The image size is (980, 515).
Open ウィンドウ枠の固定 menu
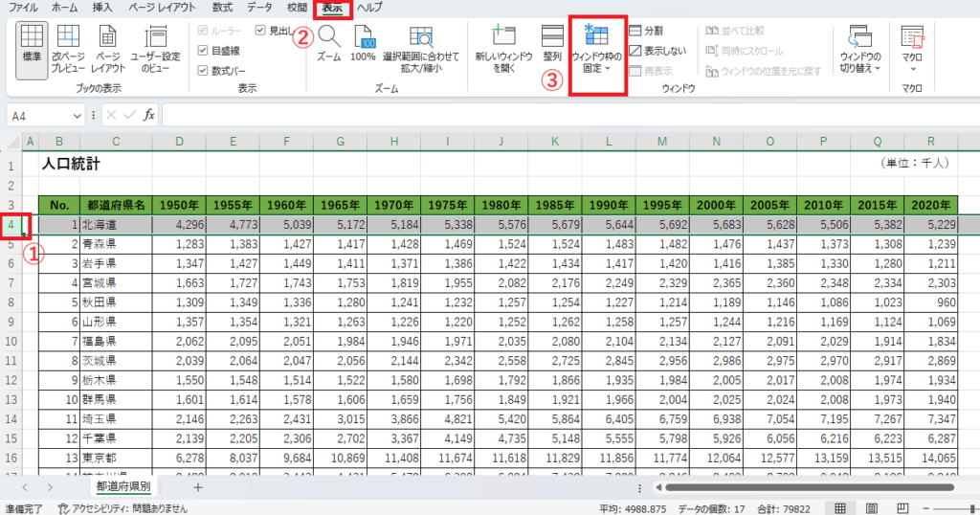point(597,50)
